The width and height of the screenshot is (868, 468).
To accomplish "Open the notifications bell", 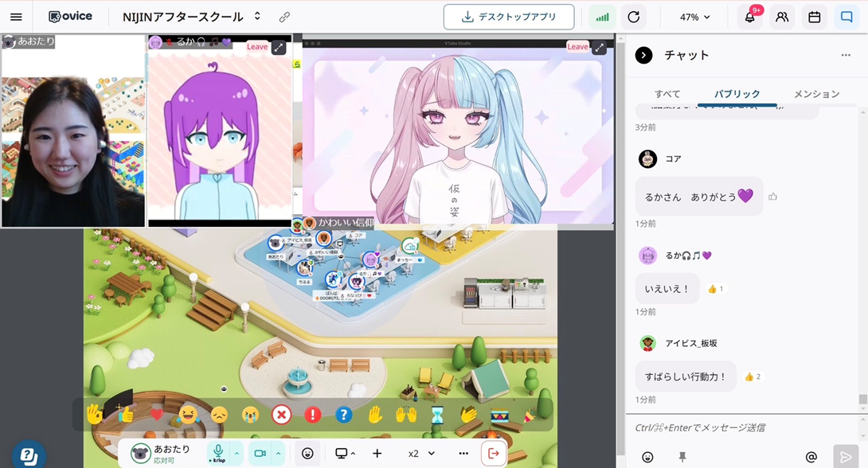I will [749, 17].
